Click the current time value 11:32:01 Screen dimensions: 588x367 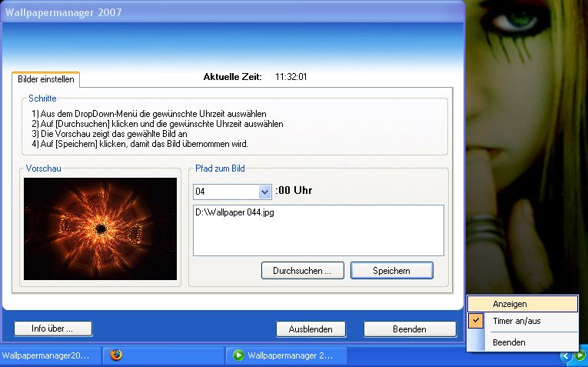tap(291, 77)
